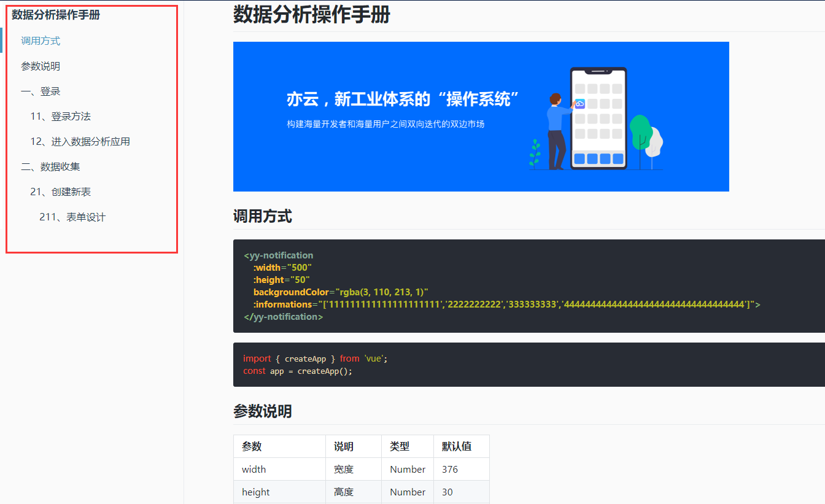This screenshot has height=504, width=825.
Task: Click the import createApp code block
Action: (x=529, y=365)
